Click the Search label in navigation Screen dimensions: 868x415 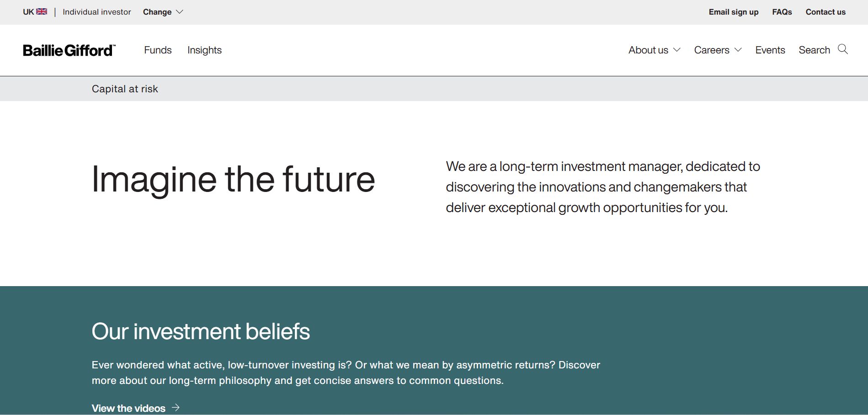coord(814,50)
